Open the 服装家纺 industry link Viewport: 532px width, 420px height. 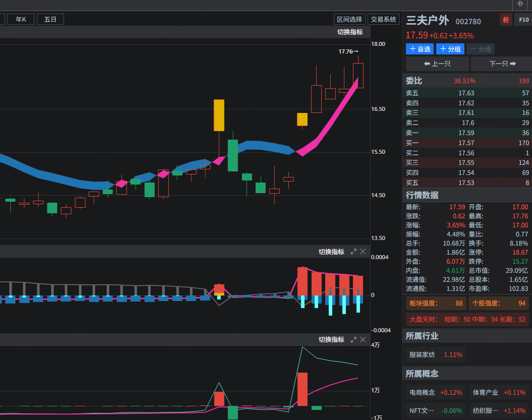point(422,354)
